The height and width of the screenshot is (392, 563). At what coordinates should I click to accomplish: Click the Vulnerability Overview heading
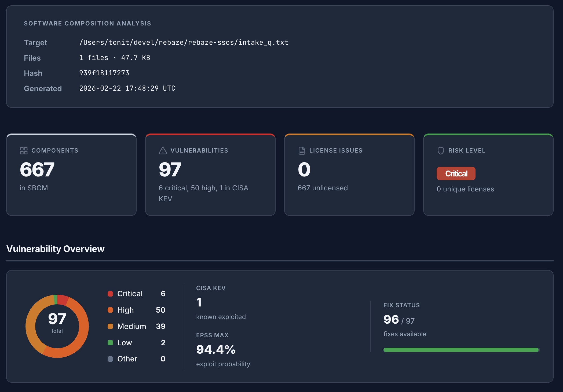[x=56, y=249]
